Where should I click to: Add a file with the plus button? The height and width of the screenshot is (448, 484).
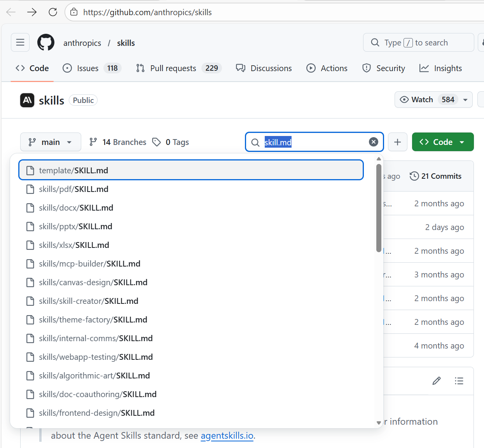point(397,142)
